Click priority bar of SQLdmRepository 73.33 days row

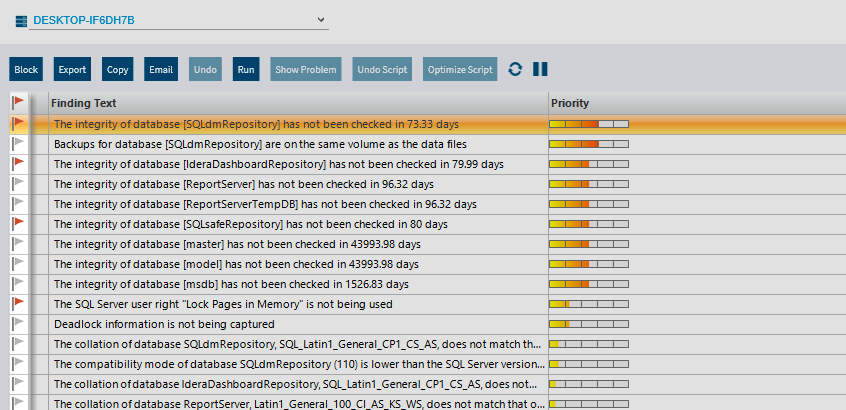[589, 124]
